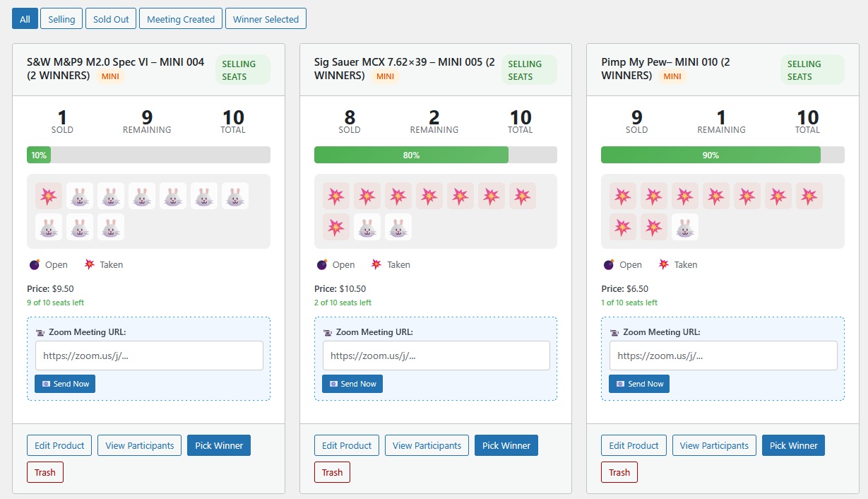
Task: Switch to the Sold Out filter tab
Action: coord(110,18)
